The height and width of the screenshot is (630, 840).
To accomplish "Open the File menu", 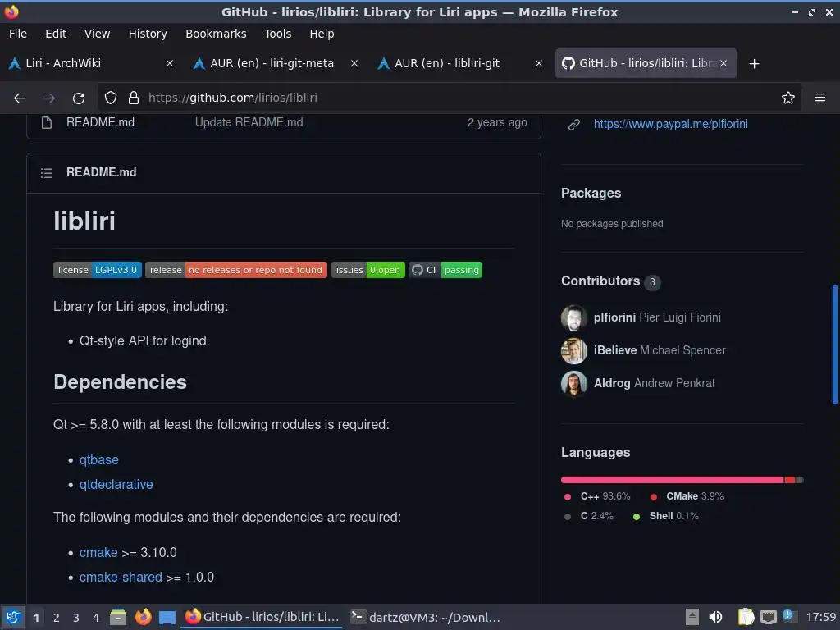I will [x=18, y=34].
